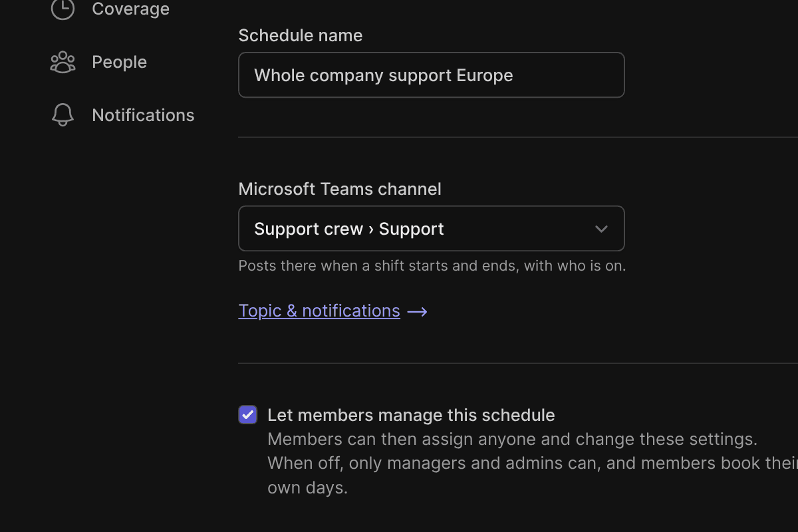
Task: Open the Coverage clock icon
Action: (63, 8)
